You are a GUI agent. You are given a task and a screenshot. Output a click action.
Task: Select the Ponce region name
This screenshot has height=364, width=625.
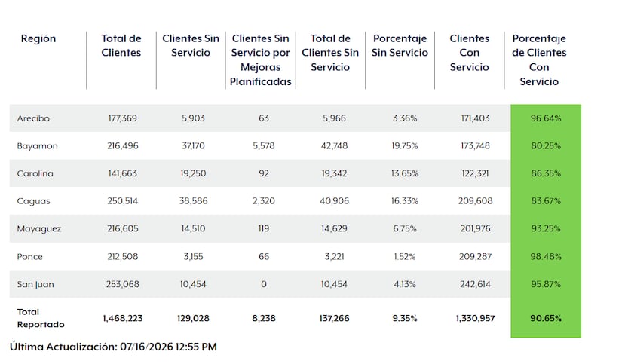29,256
